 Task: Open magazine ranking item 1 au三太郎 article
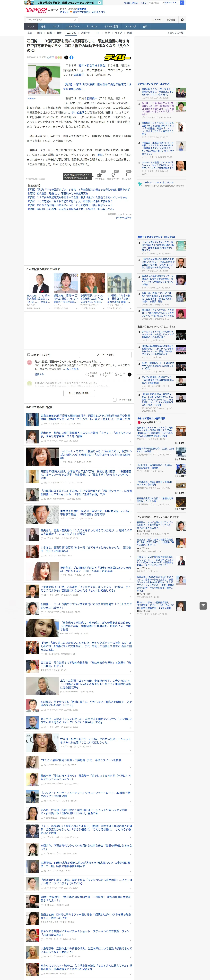pos(158,246)
